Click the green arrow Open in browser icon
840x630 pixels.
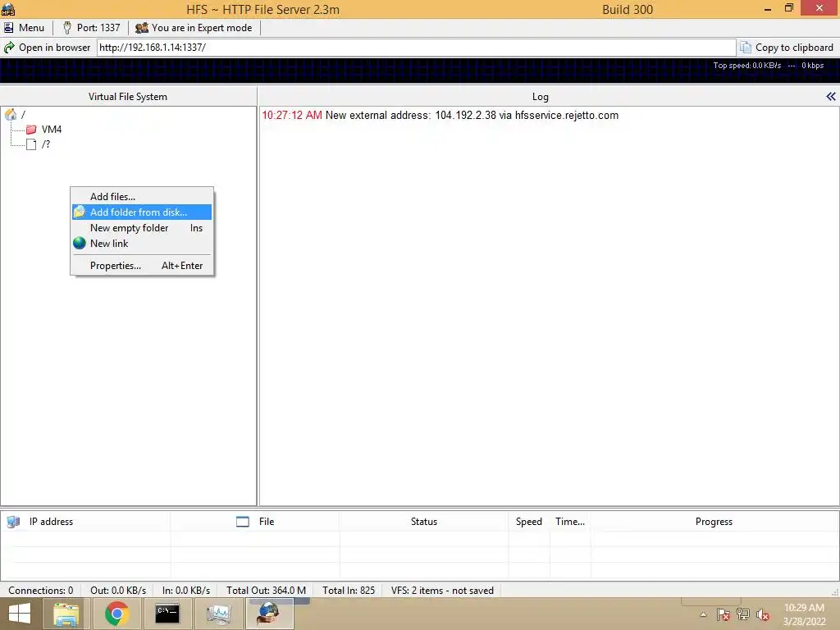9,48
